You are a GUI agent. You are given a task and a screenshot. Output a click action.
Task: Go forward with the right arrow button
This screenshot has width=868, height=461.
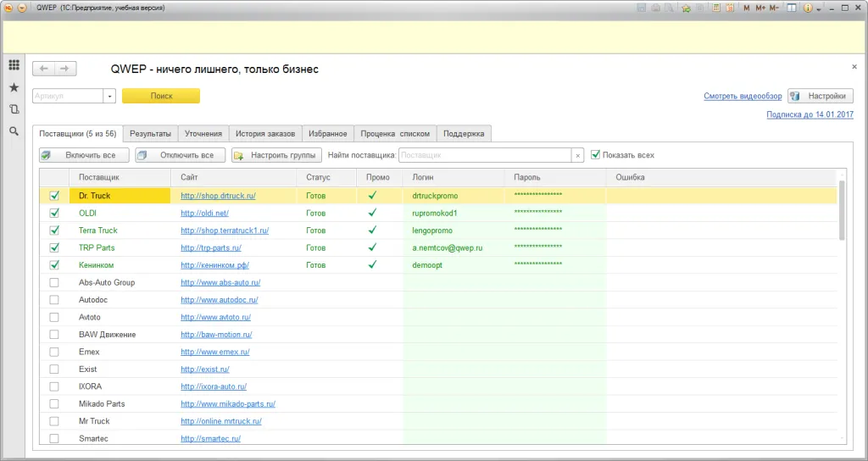point(65,69)
